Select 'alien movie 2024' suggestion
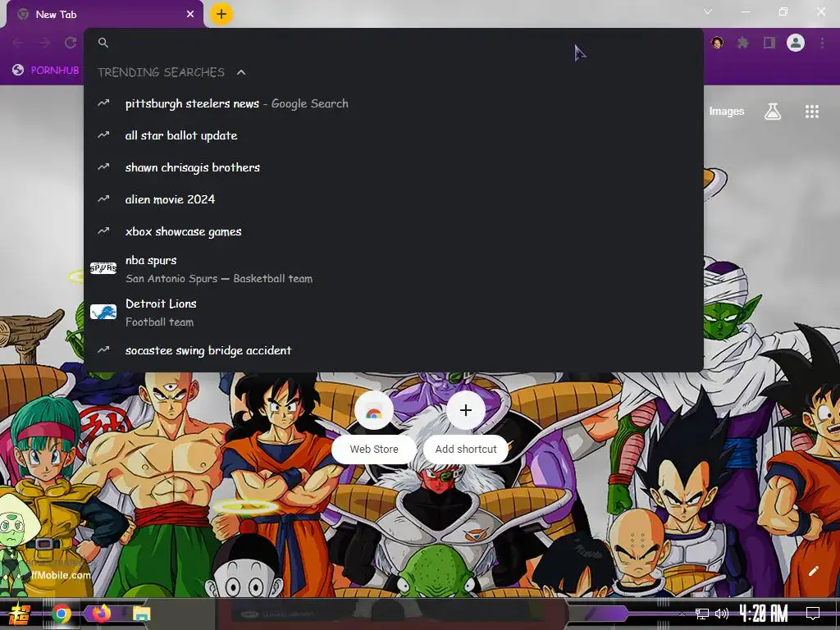 point(393,199)
